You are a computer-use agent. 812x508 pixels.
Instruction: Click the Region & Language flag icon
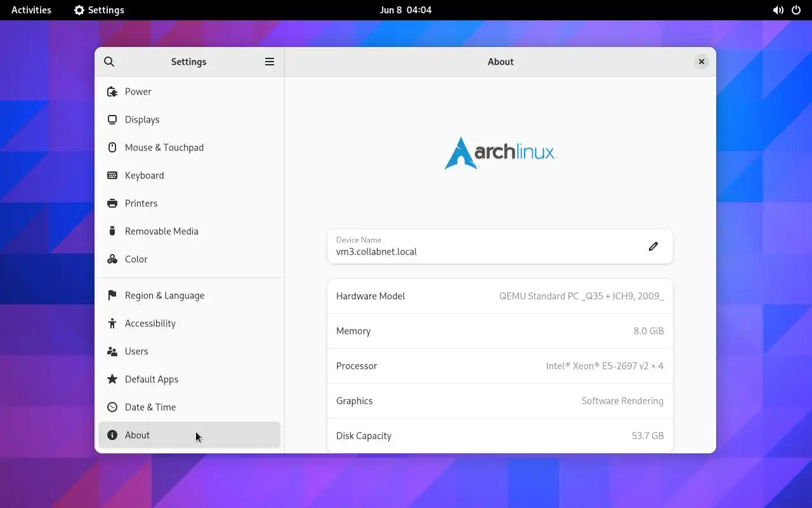click(112, 295)
